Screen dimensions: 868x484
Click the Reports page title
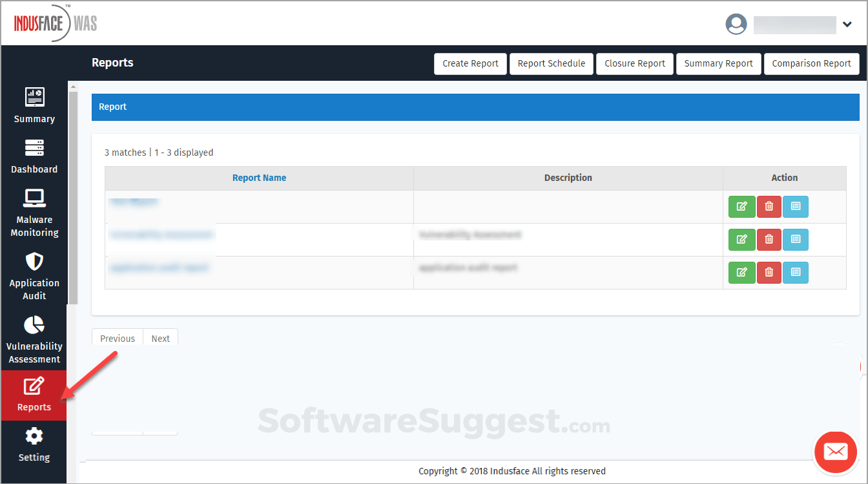pos(112,63)
